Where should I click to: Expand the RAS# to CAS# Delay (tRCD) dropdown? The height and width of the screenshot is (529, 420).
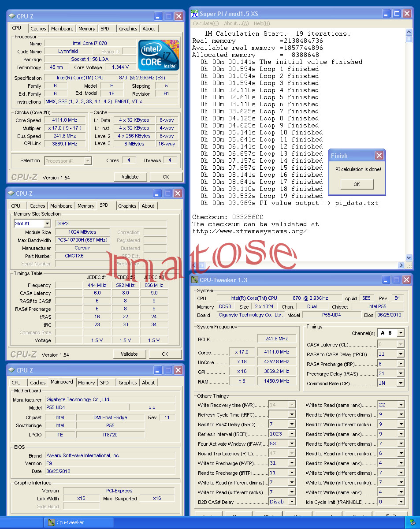click(x=401, y=354)
